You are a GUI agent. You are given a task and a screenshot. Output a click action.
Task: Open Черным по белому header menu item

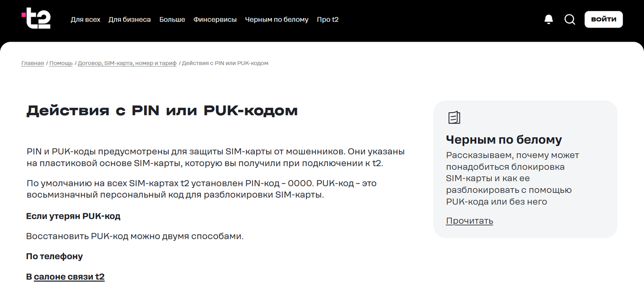tap(277, 19)
